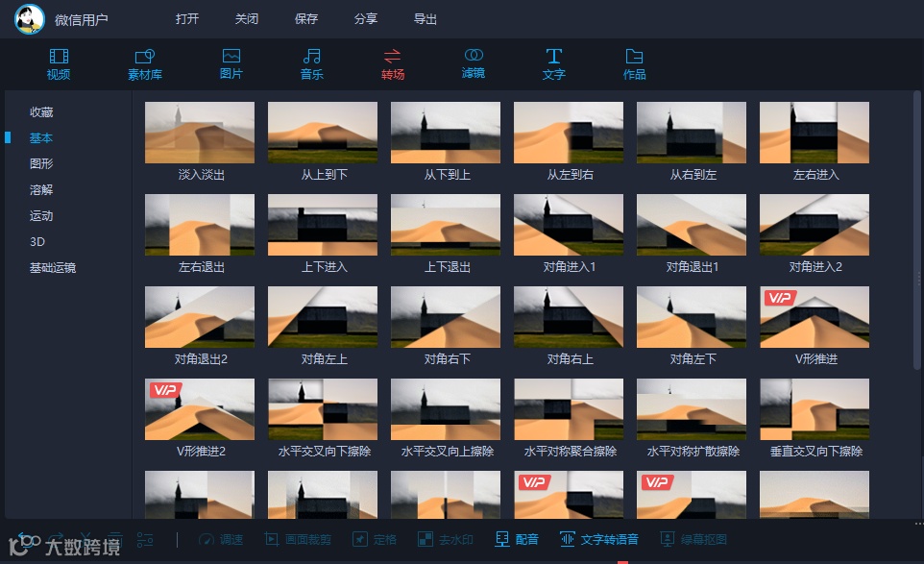Image resolution: width=924 pixels, height=564 pixels.
Task: Choose the 对角左下 transition thumbnail
Action: [692, 317]
